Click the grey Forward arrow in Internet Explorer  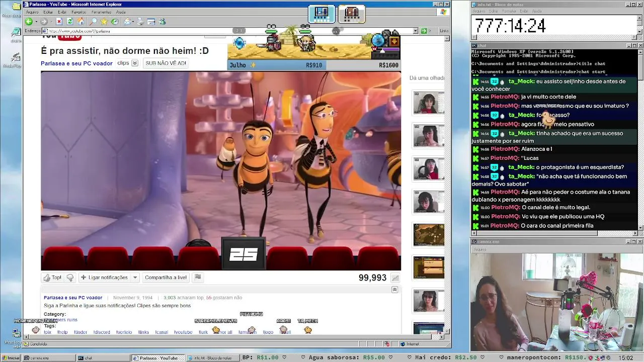(44, 22)
